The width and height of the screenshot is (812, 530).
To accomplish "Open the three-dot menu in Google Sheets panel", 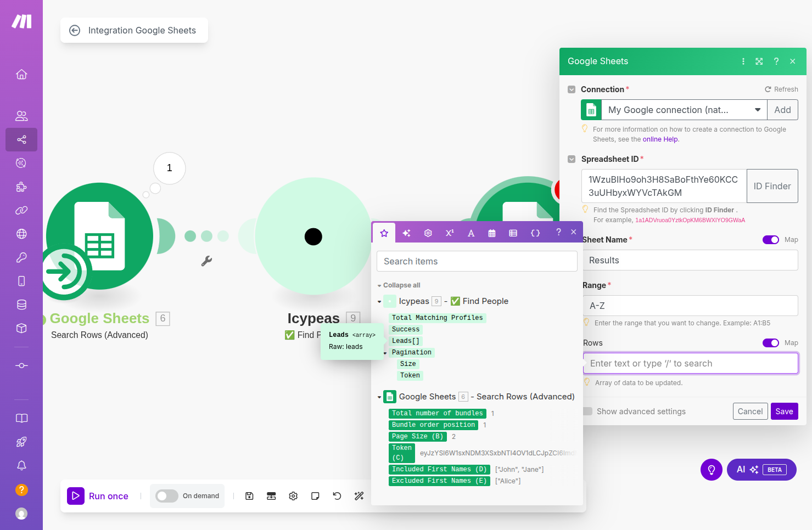I will [743, 61].
